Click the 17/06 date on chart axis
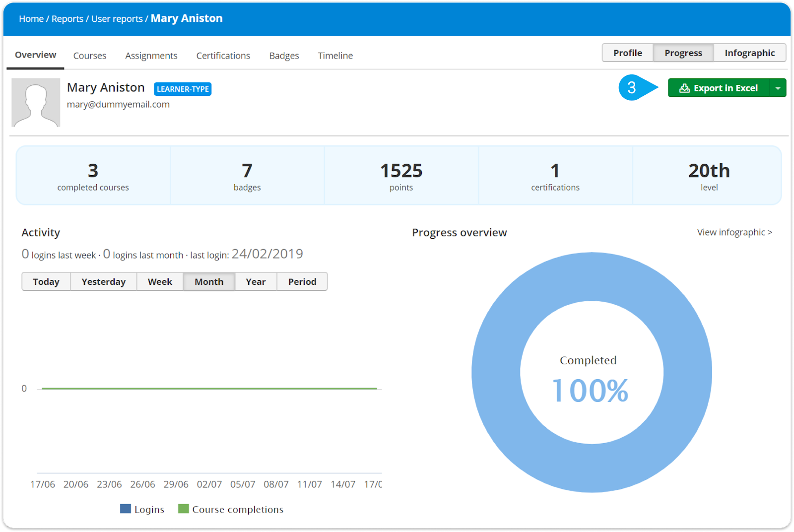Viewport: 794px width, 532px height. 43,484
